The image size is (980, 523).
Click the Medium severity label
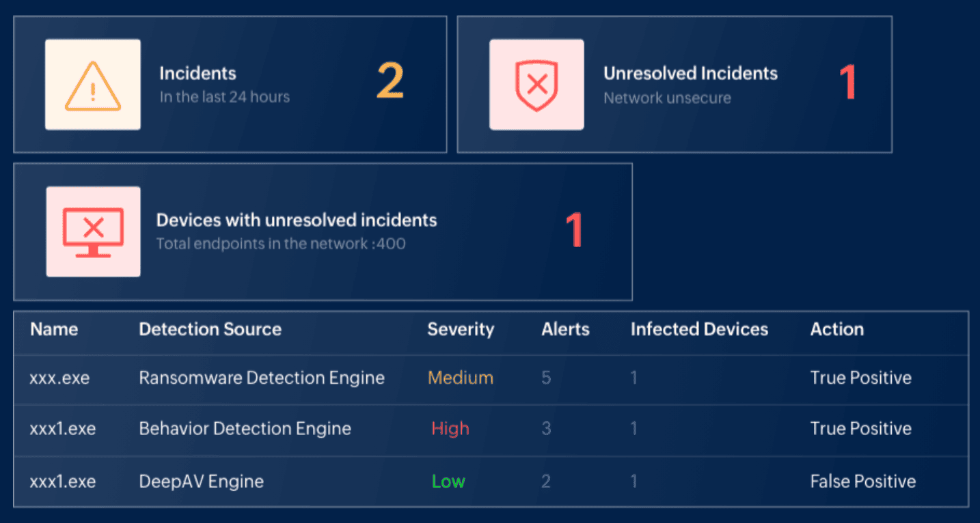tap(460, 378)
